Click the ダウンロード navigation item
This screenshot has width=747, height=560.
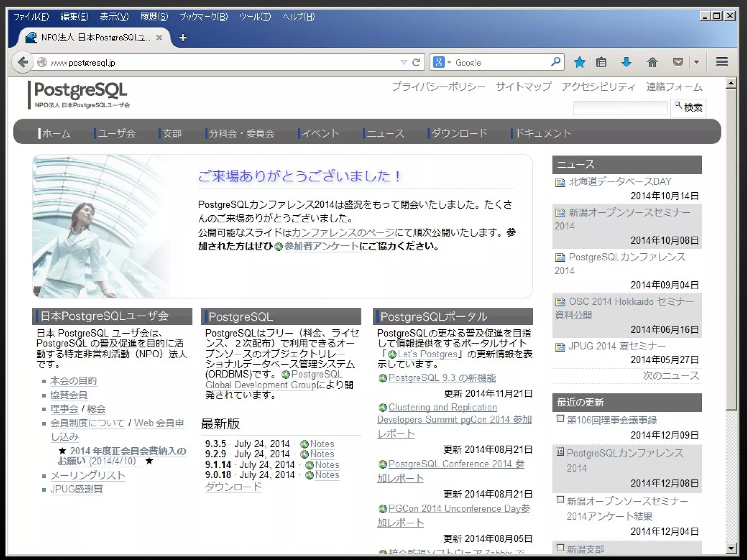tap(459, 133)
